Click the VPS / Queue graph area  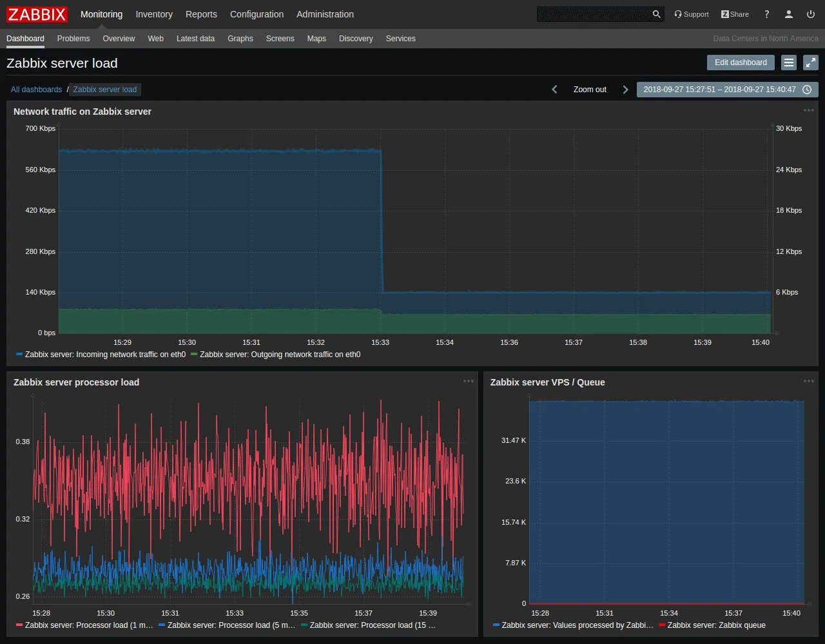tap(667, 501)
